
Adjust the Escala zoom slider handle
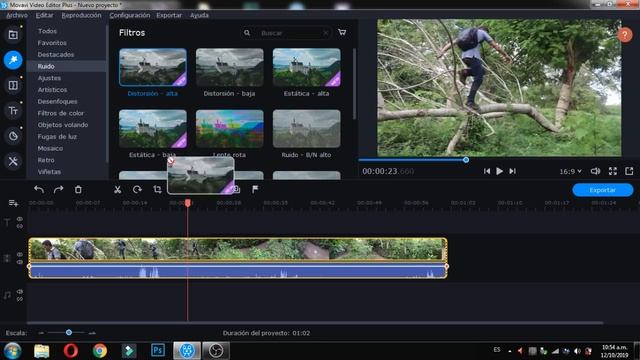69,333
